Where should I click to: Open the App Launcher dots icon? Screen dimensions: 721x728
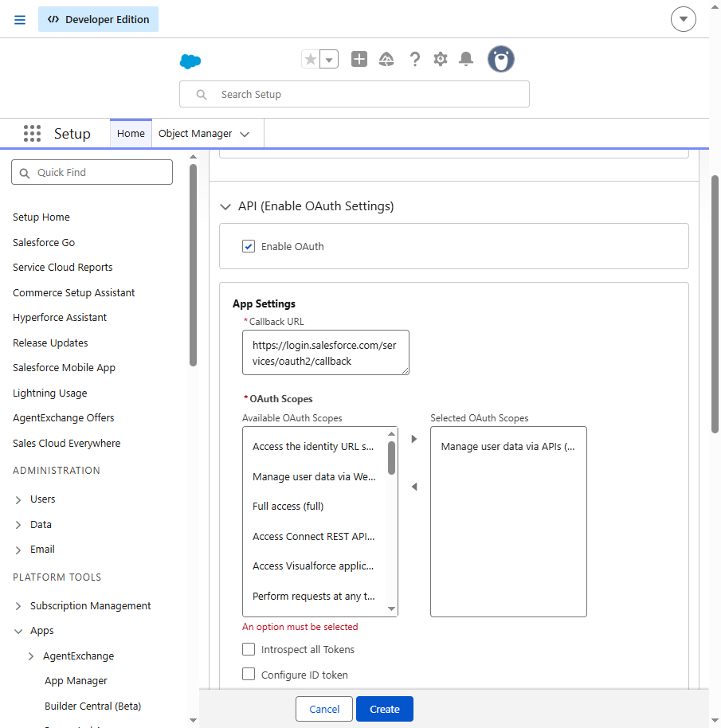[32, 133]
